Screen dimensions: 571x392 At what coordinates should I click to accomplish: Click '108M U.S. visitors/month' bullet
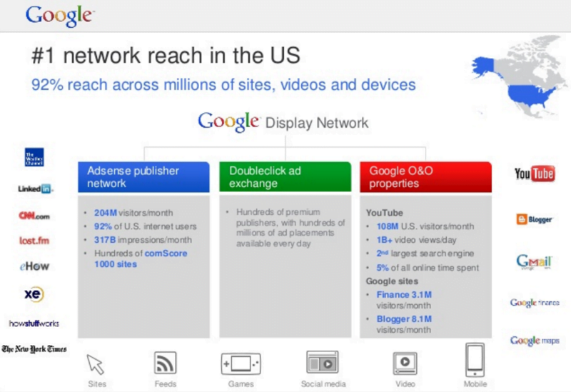click(x=425, y=226)
